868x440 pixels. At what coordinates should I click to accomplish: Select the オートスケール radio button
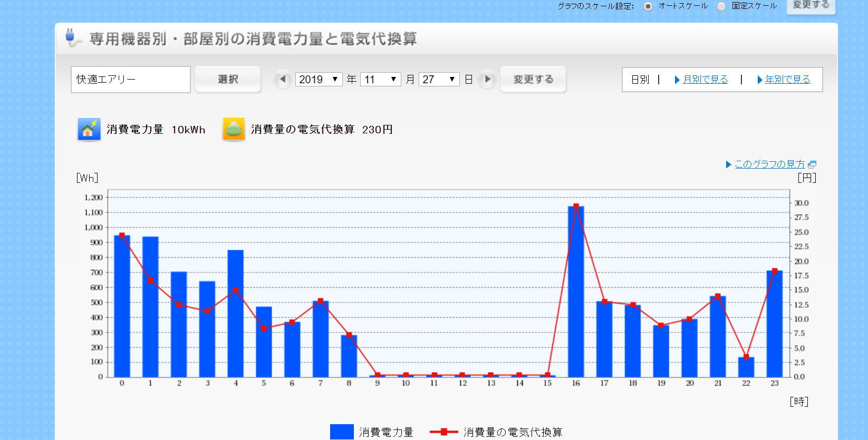648,6
